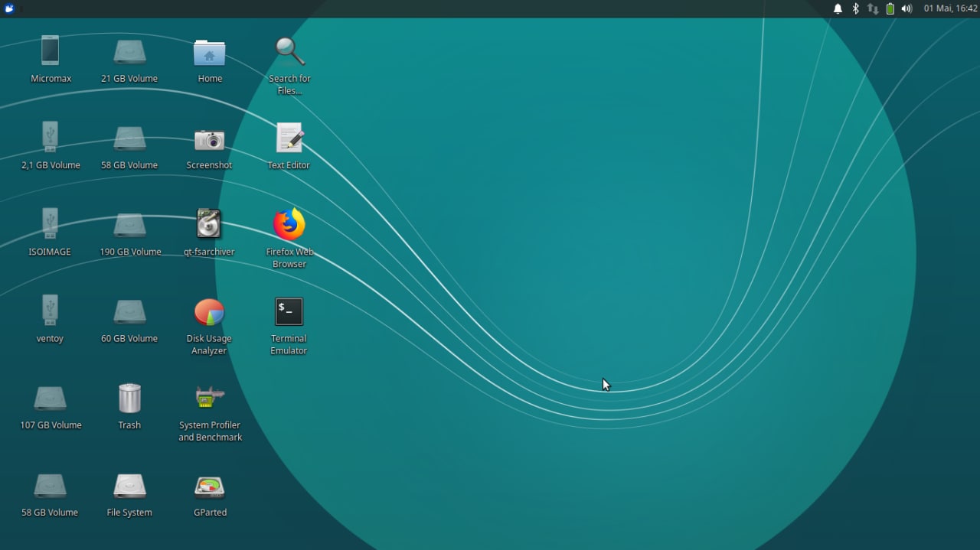Open the 21 GB Volume drive
980x550 pixels.
(129, 51)
